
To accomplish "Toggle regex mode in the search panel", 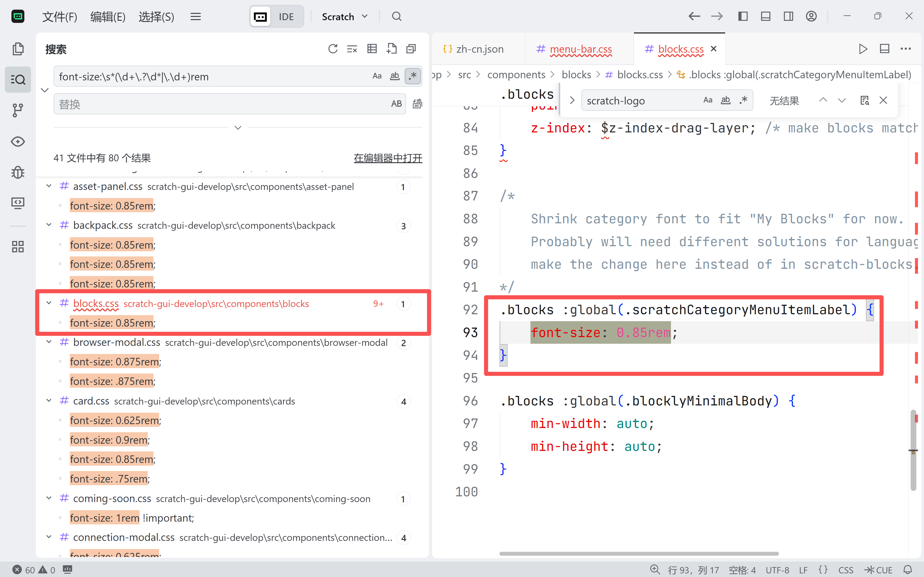I will click(x=413, y=76).
